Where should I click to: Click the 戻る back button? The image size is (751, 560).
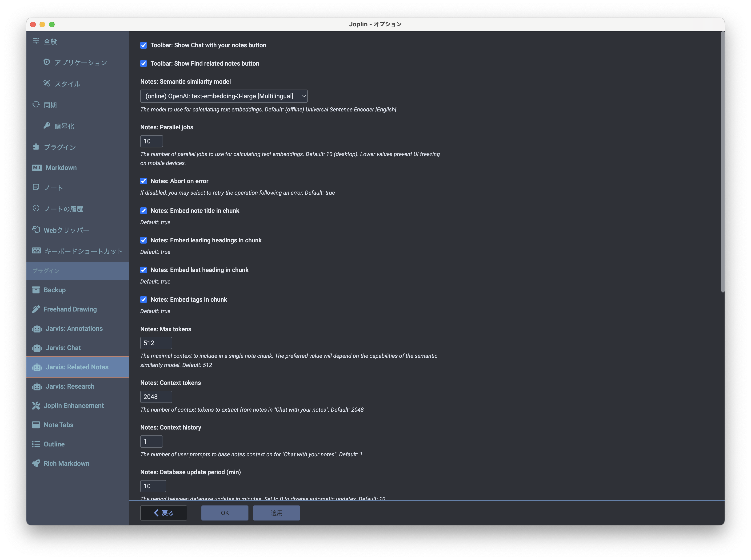click(x=164, y=513)
